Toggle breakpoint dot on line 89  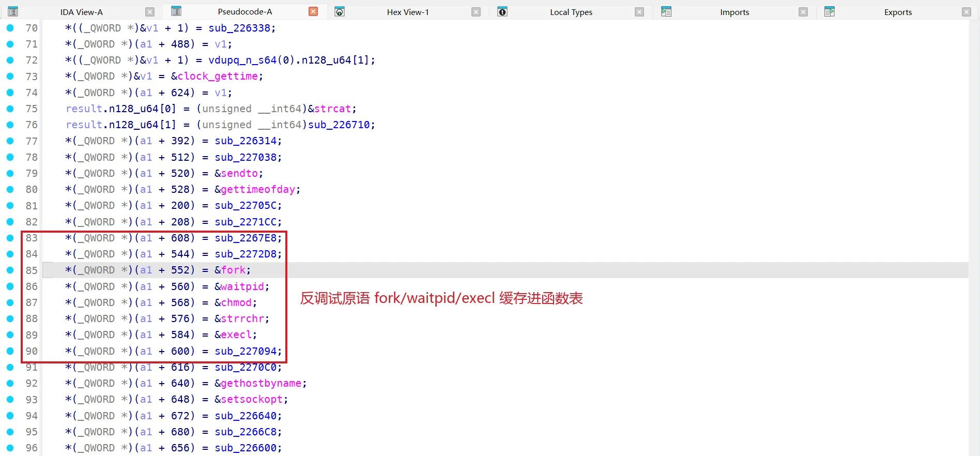tap(10, 335)
